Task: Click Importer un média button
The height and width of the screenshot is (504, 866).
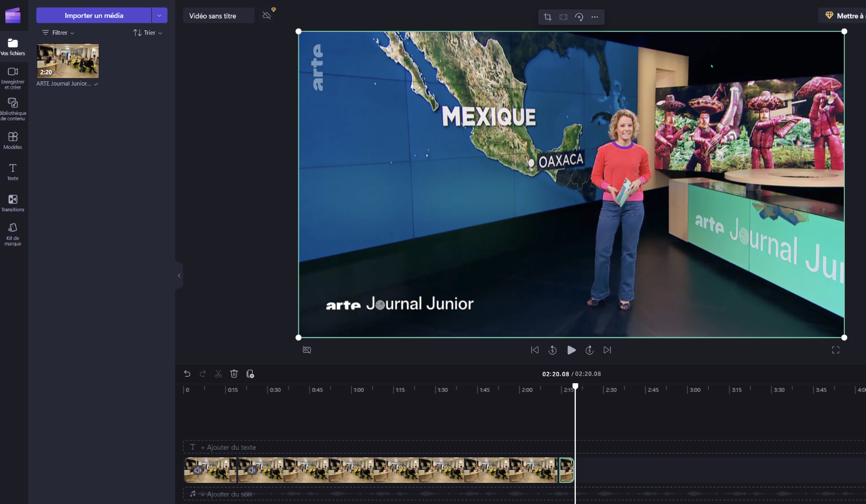Action: click(94, 15)
